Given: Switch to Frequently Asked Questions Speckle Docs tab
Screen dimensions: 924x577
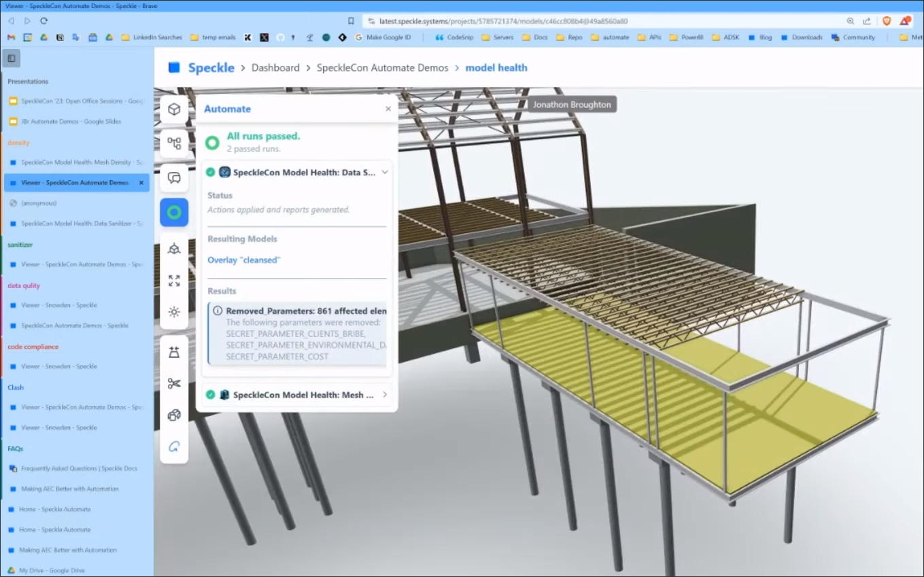Looking at the screenshot, I should [77, 468].
